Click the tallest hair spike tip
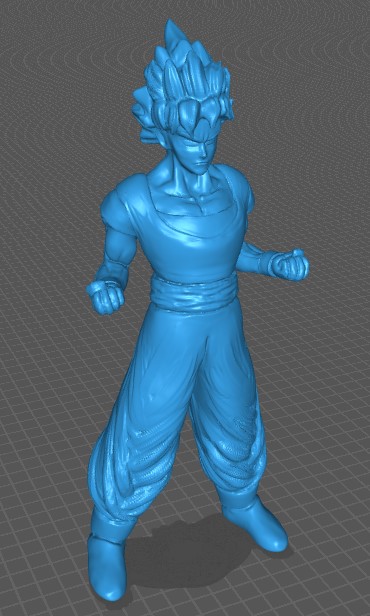This screenshot has height=616, width=370. (x=171, y=27)
